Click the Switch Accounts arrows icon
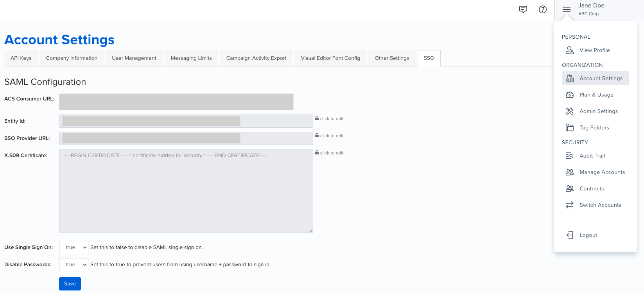The width and height of the screenshot is (644, 294). point(570,205)
